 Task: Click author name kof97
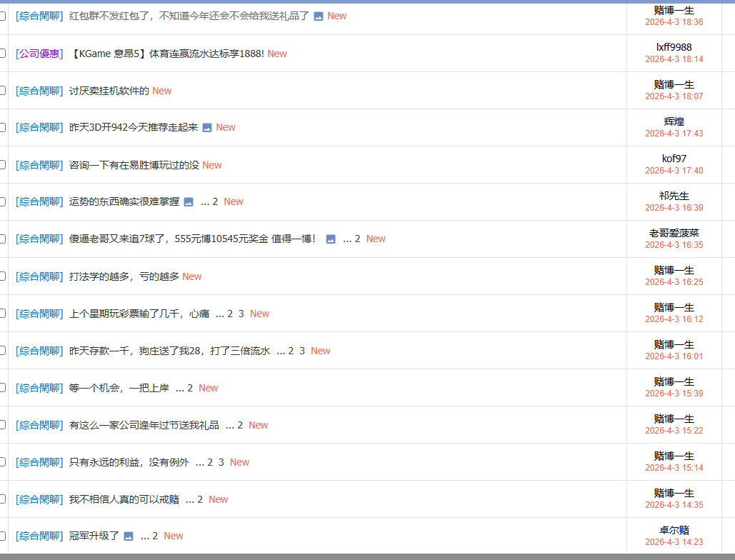pyautogui.click(x=674, y=159)
